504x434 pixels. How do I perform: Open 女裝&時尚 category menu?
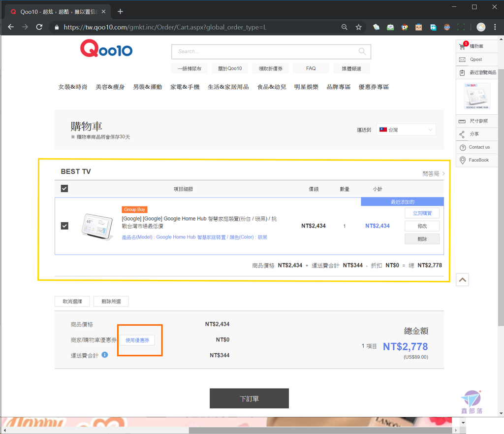tap(73, 87)
